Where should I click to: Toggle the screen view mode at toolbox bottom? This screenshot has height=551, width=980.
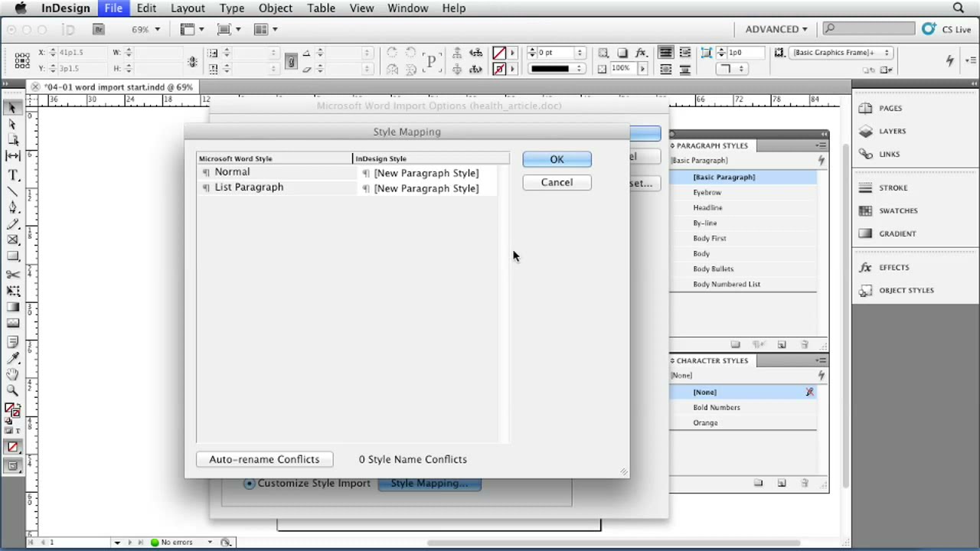[x=13, y=465]
